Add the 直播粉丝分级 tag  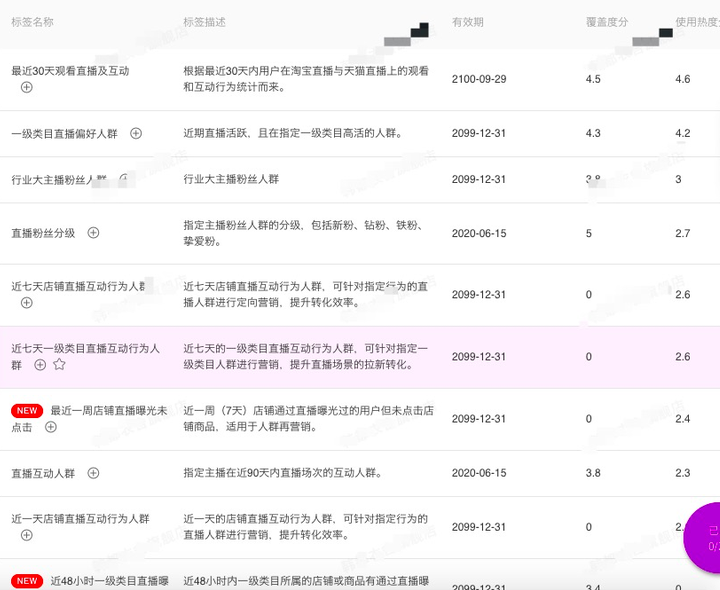pyautogui.click(x=93, y=233)
